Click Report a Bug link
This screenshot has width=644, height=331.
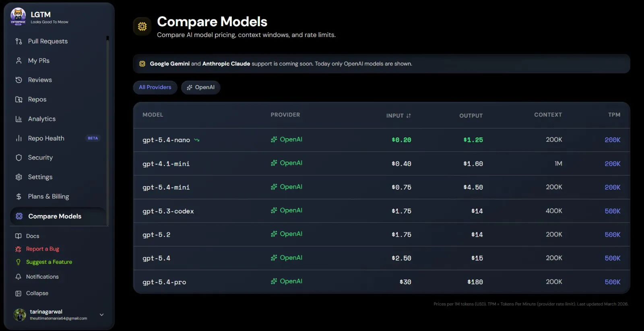pyautogui.click(x=43, y=249)
